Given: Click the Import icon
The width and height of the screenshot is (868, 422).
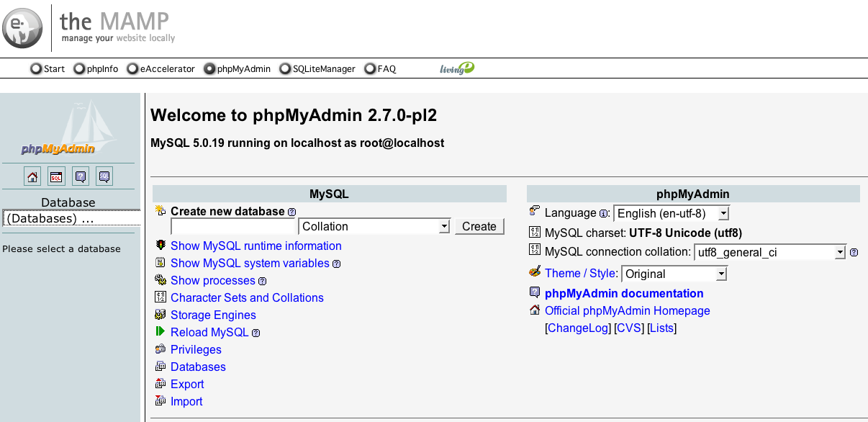Looking at the screenshot, I should pyautogui.click(x=161, y=401).
